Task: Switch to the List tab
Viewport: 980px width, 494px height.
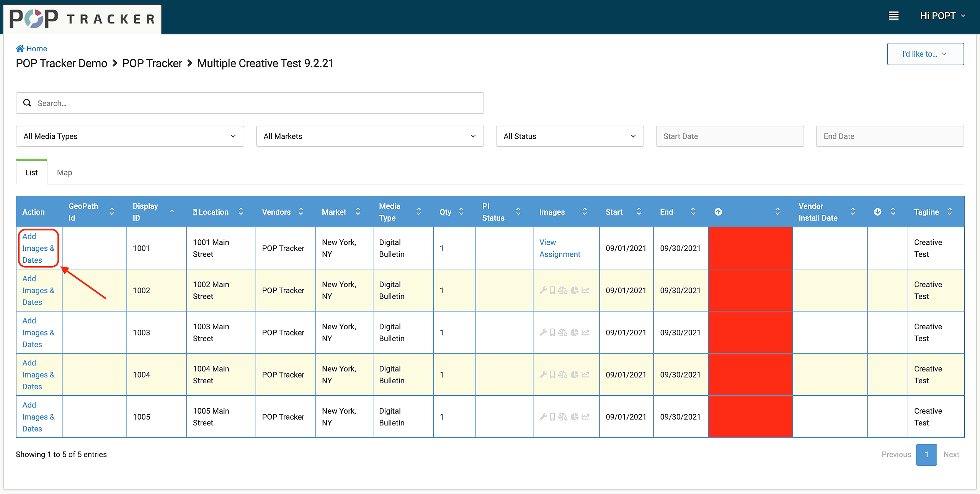Action: tap(31, 172)
